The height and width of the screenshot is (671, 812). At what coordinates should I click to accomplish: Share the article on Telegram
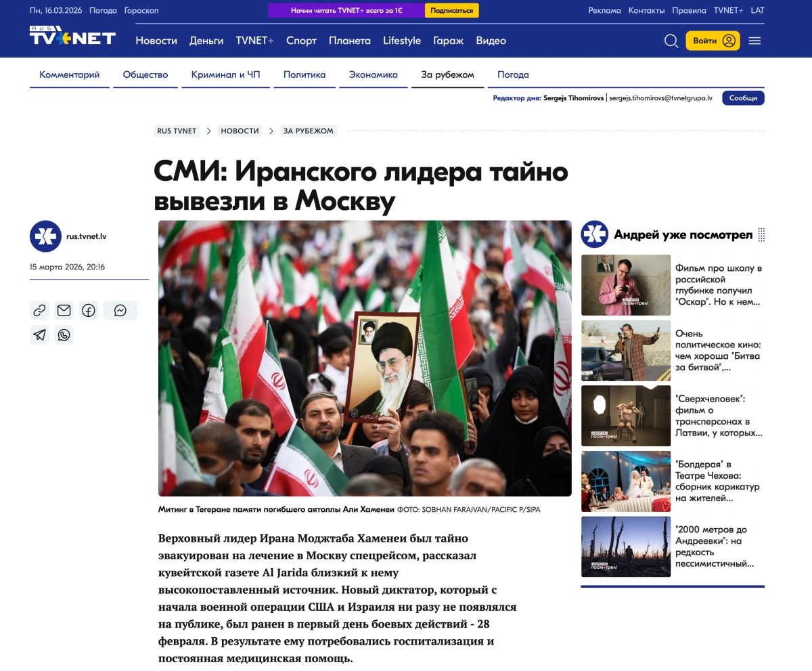tap(39, 335)
